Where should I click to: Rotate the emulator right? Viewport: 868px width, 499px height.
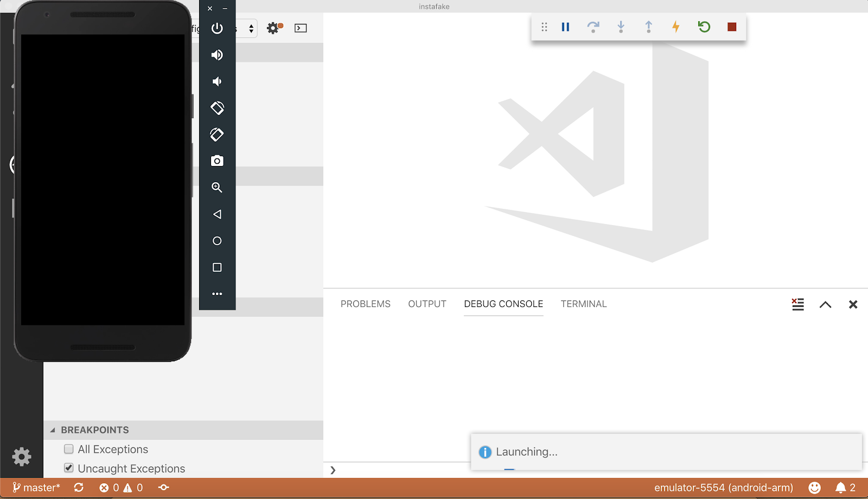[217, 135]
